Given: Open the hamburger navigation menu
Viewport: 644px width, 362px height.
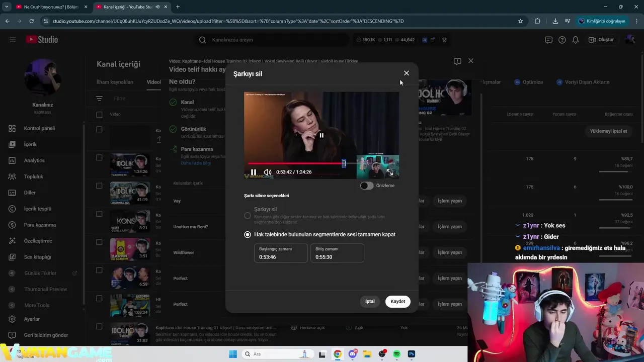Looking at the screenshot, I should (x=13, y=40).
